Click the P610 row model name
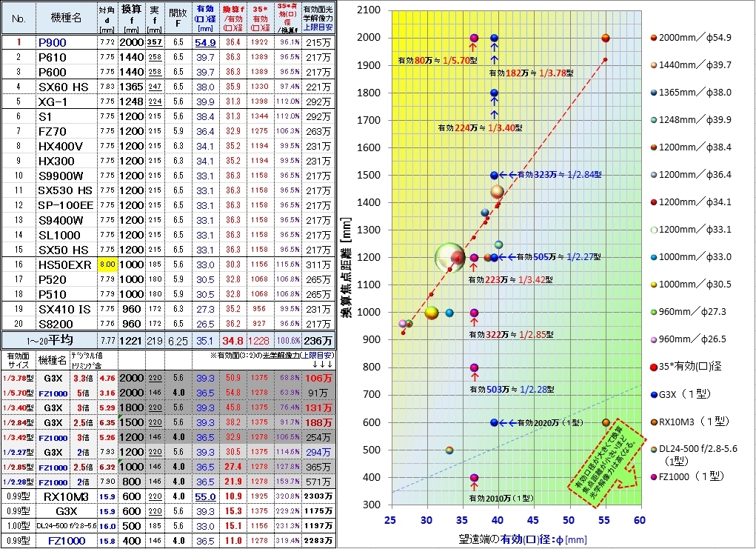Screen dimensions: 756x549 [x=66, y=57]
